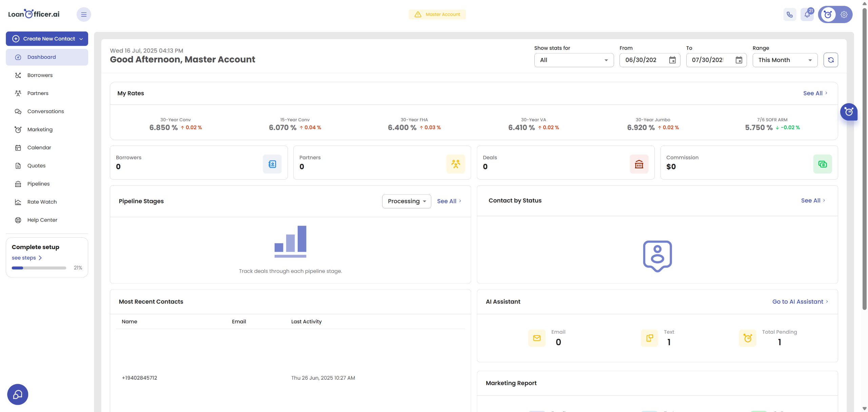Click the Deals card bank icon
Image resolution: width=868 pixels, height=412 pixels.
tap(639, 164)
